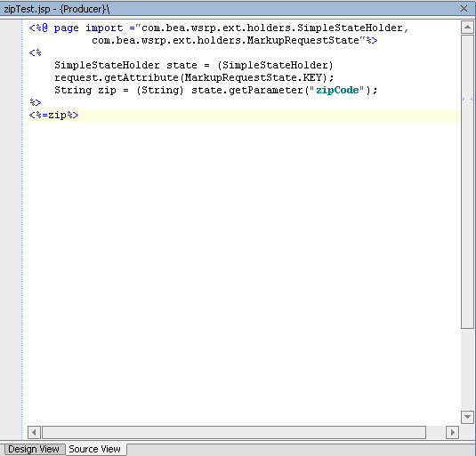Click the splitter arrows beside the vertical scrollbar

[x=467, y=99]
